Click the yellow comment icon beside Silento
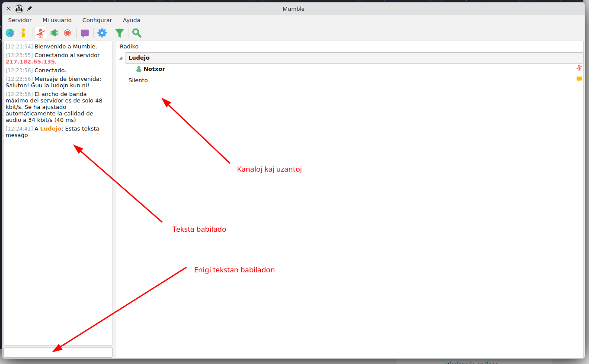This screenshot has width=589, height=364. click(x=579, y=79)
